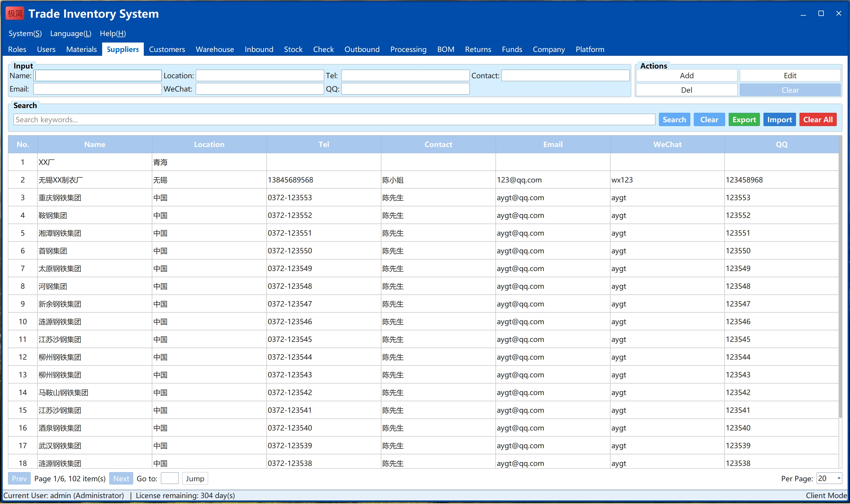The image size is (850, 504).
Task: Click the Contact column header
Action: [438, 144]
